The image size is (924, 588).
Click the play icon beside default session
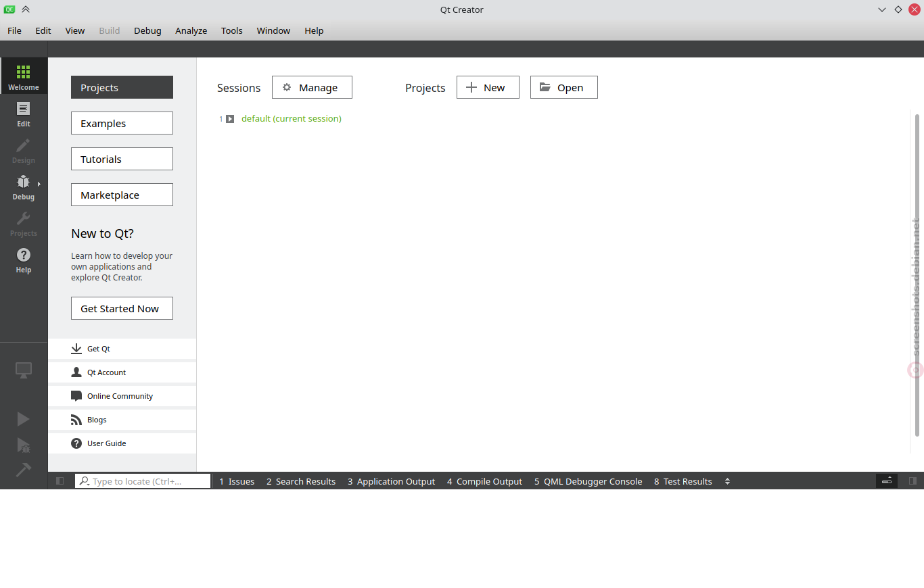(x=230, y=119)
